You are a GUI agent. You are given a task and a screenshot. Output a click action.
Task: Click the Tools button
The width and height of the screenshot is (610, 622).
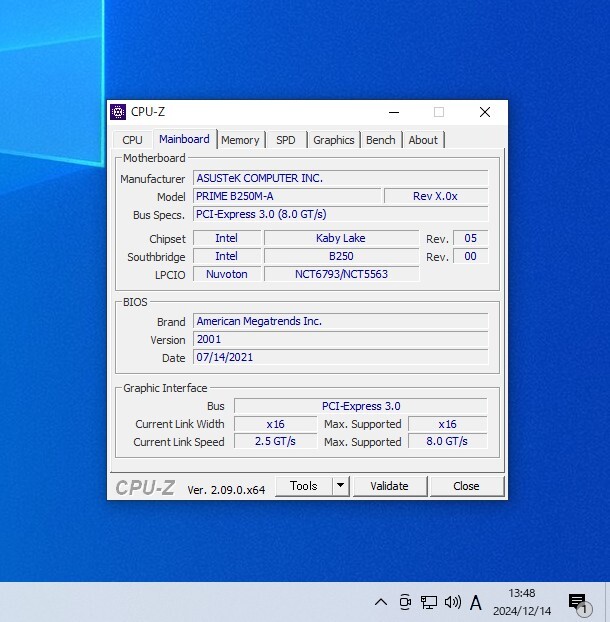pos(303,486)
